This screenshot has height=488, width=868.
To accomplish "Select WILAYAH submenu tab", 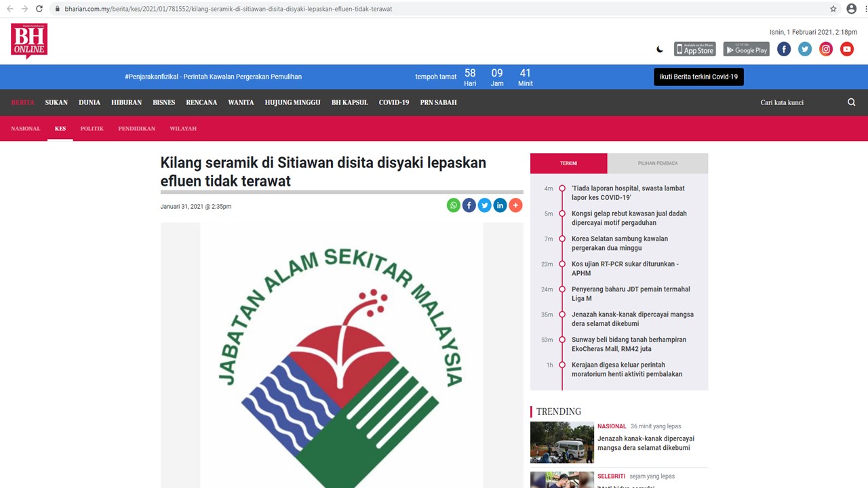I will pos(183,128).
